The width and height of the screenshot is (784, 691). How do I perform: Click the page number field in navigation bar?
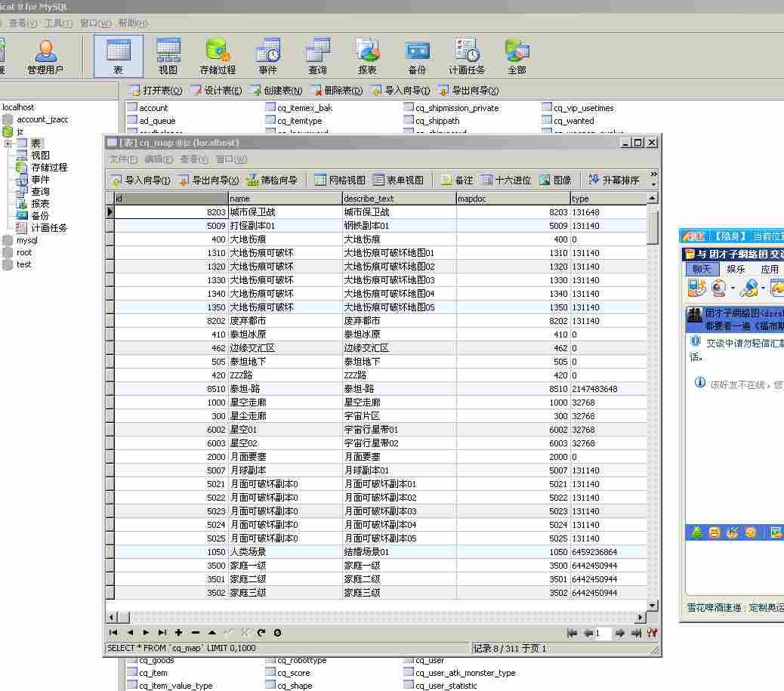(602, 633)
